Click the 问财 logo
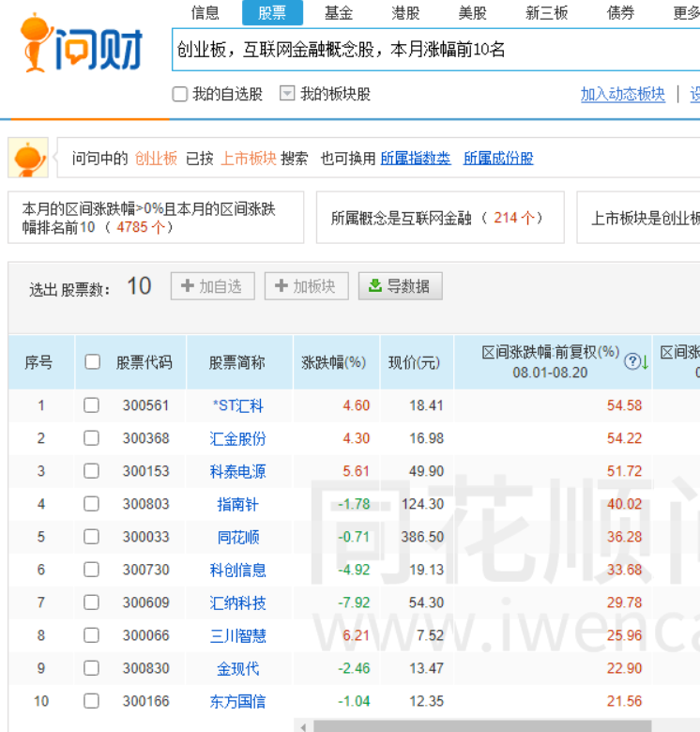This screenshot has width=700, height=732. point(82,43)
